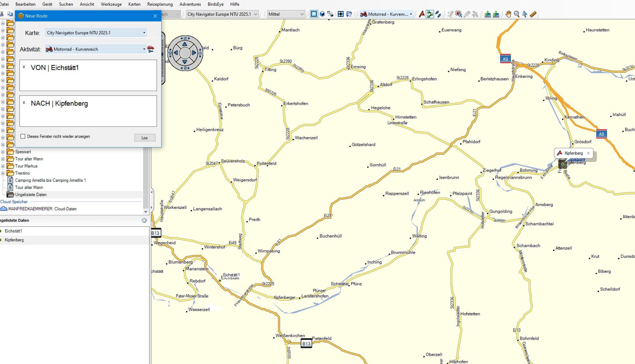This screenshot has height=364, width=635.
Task: Pick the hand pan tool
Action: click(x=508, y=14)
